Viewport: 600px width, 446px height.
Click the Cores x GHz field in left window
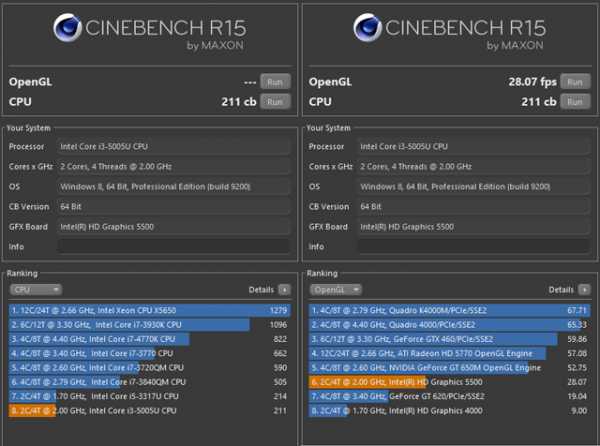[174, 167]
